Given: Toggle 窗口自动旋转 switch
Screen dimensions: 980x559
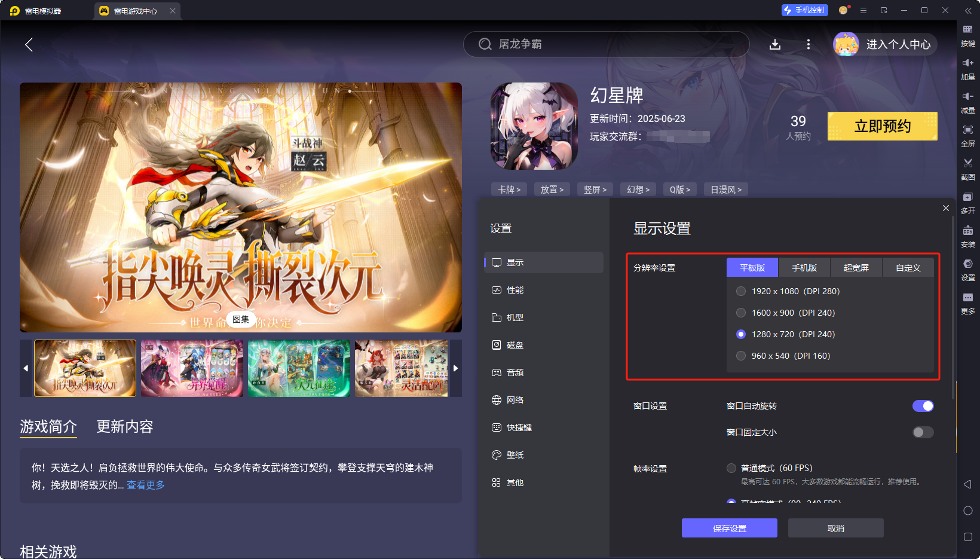Looking at the screenshot, I should (x=923, y=406).
